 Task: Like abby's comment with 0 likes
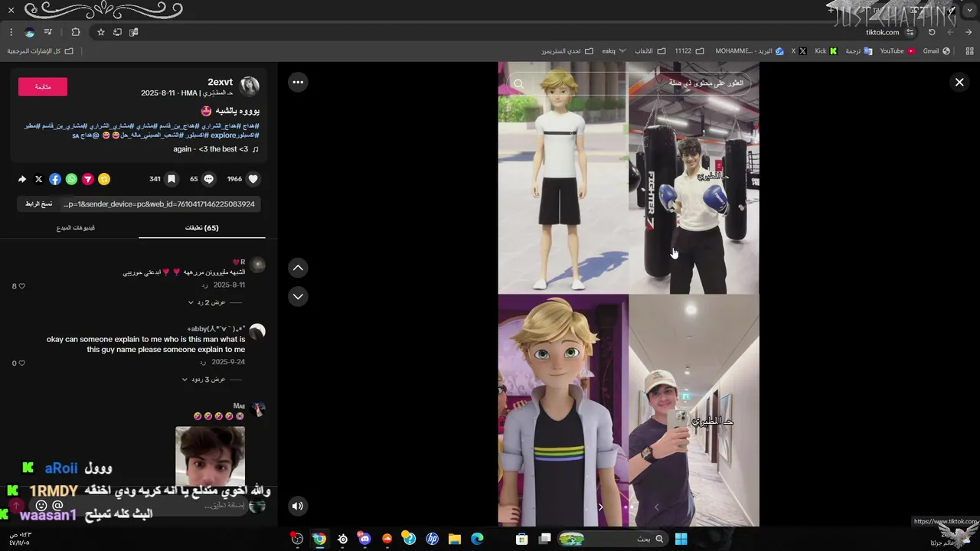click(21, 364)
